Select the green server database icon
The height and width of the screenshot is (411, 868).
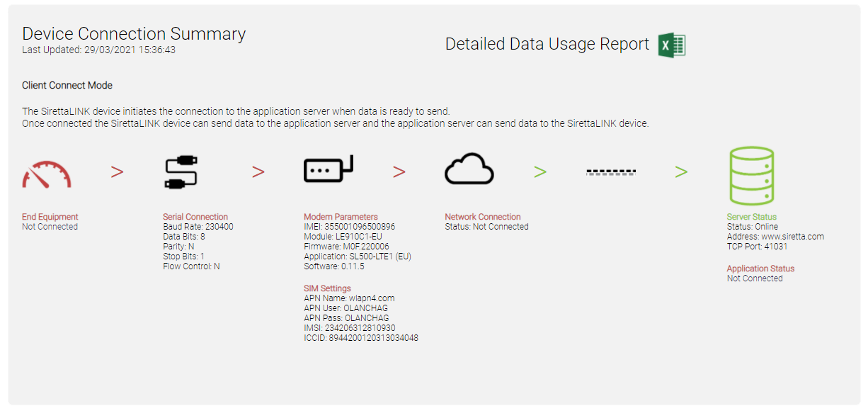pyautogui.click(x=752, y=176)
